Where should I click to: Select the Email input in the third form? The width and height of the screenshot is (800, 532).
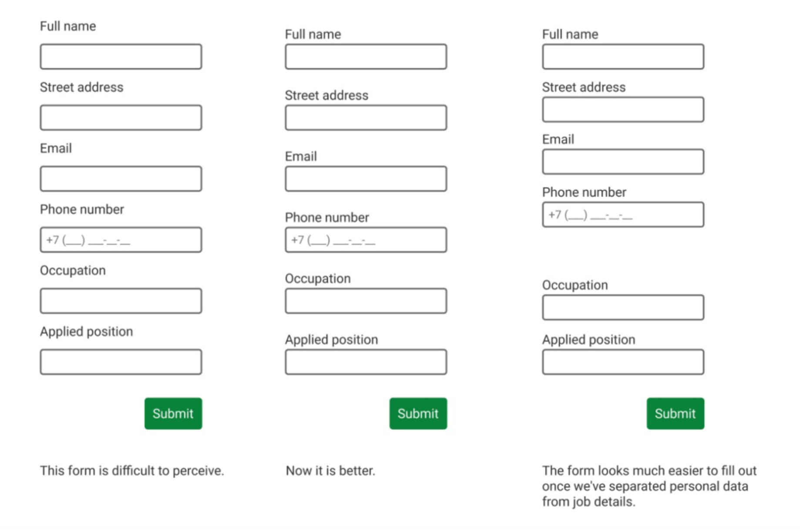point(623,162)
